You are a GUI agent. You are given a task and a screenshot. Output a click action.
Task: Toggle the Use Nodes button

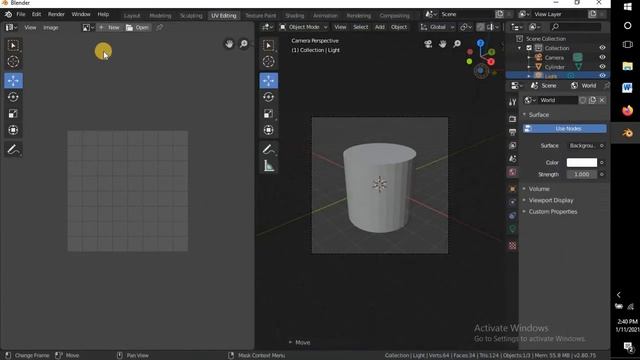(x=564, y=129)
